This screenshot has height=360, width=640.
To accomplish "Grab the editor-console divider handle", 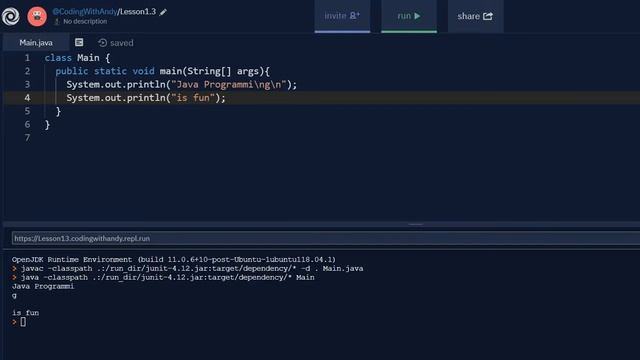I will pyautogui.click(x=416, y=224).
